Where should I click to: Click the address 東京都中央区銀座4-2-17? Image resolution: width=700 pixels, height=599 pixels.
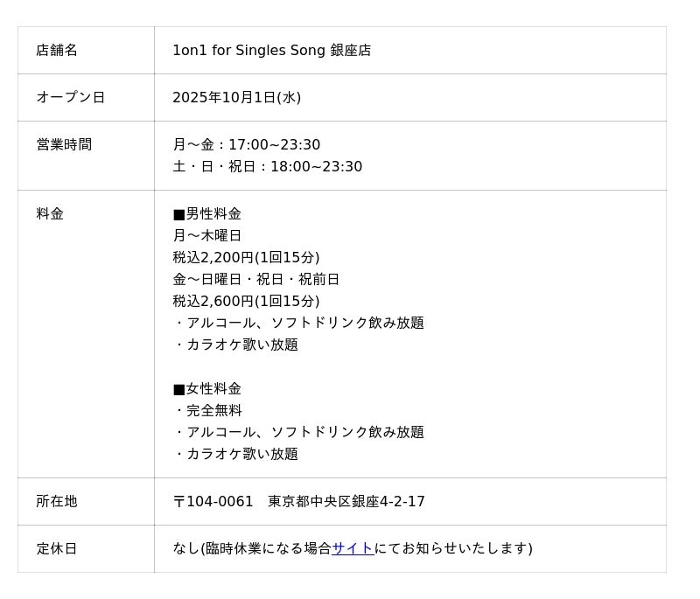click(346, 502)
